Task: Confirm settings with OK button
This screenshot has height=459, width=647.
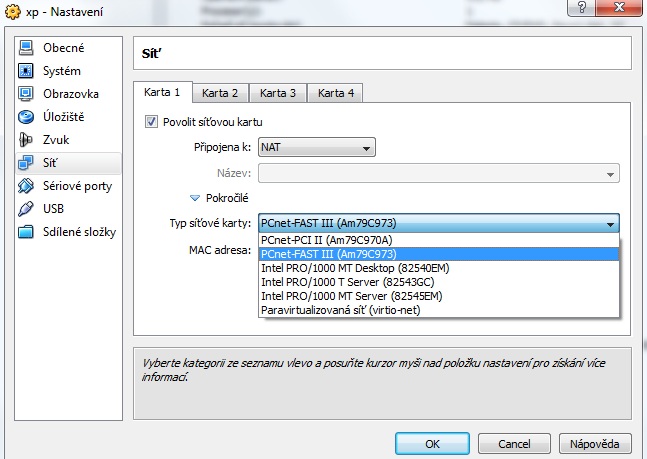Action: click(432, 444)
